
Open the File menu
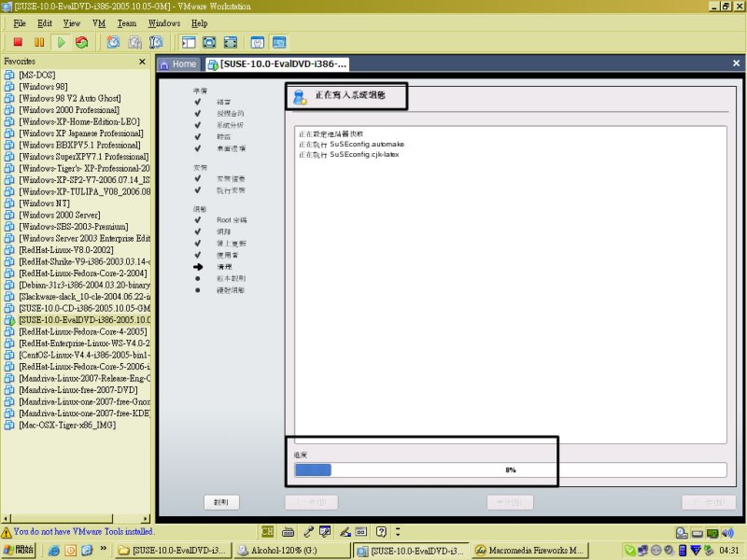[20, 23]
